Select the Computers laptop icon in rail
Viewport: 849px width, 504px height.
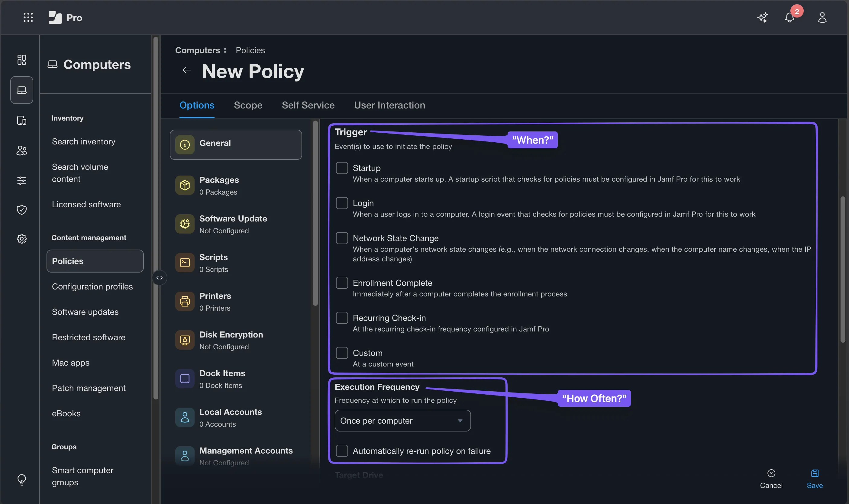22,90
